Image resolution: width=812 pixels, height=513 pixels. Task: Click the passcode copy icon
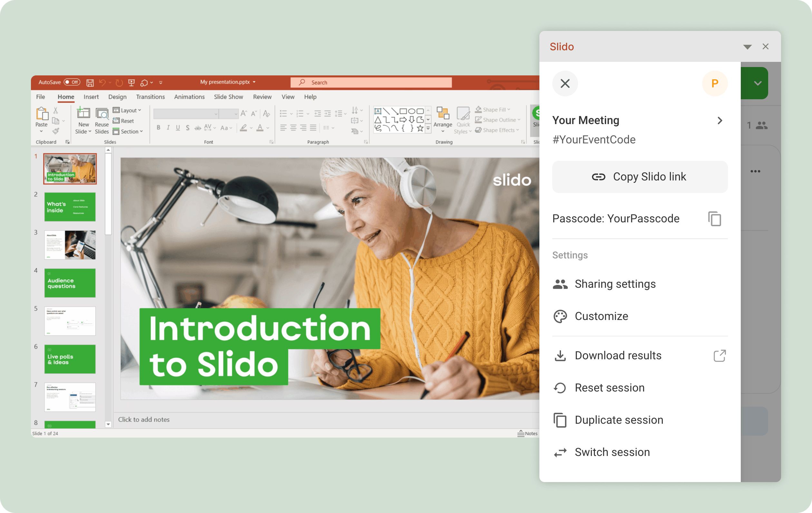(x=714, y=219)
